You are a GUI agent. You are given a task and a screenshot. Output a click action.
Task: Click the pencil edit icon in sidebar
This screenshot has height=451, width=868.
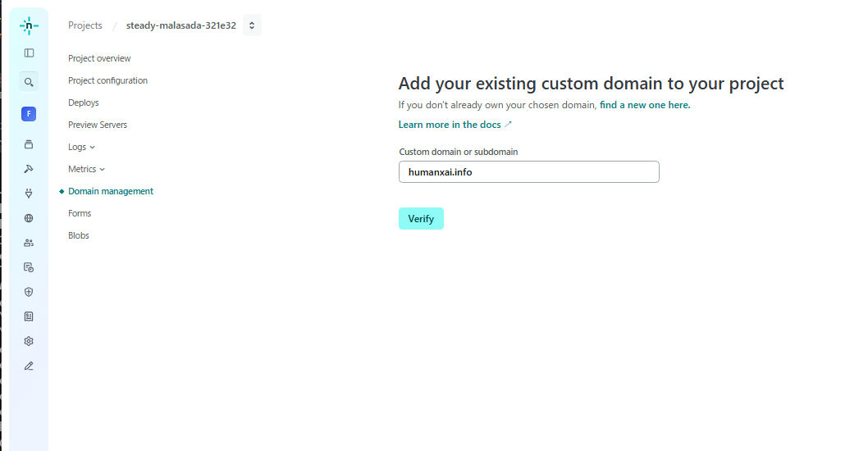(29, 366)
